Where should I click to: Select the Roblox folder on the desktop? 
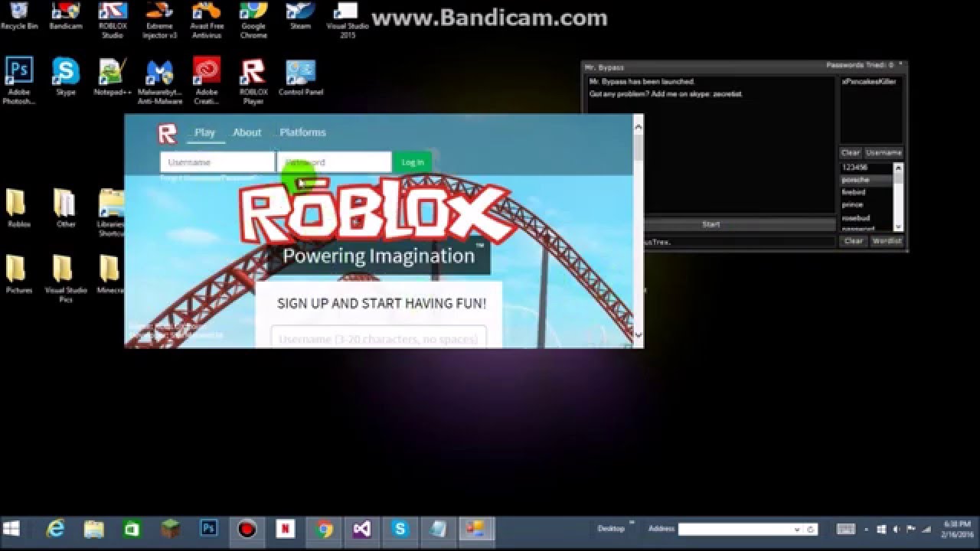[19, 208]
